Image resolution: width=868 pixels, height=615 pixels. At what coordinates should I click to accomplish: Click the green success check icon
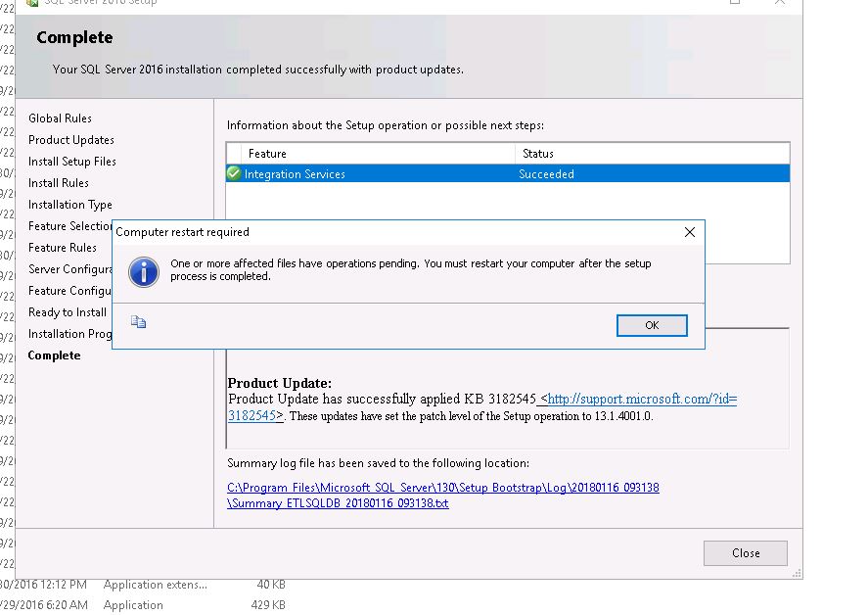[234, 173]
